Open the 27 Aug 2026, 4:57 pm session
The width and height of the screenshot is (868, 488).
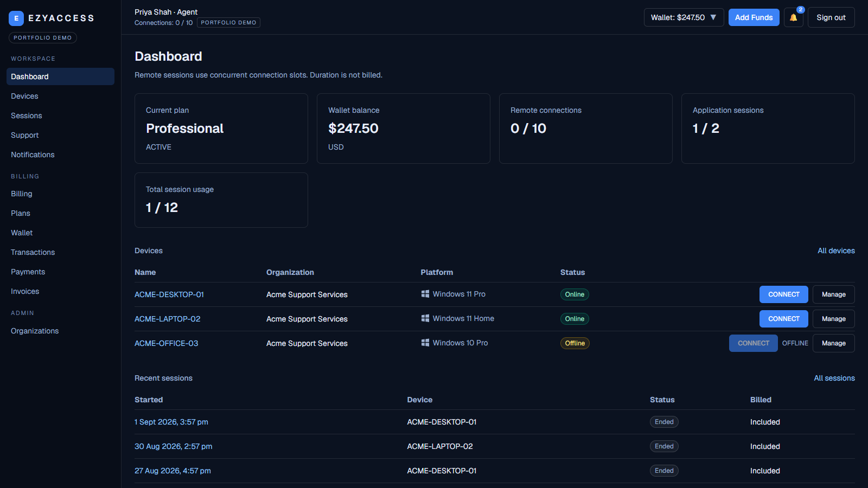(x=173, y=471)
